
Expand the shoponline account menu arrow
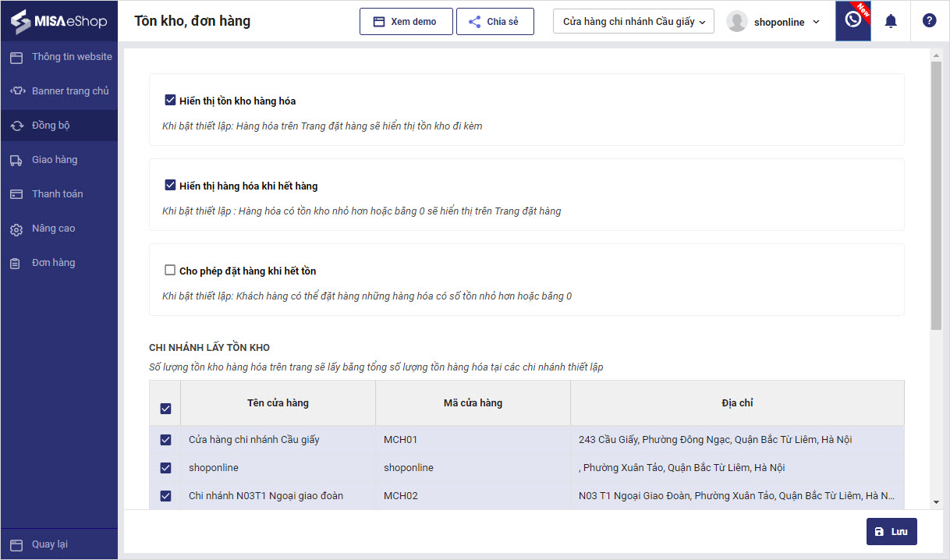817,22
